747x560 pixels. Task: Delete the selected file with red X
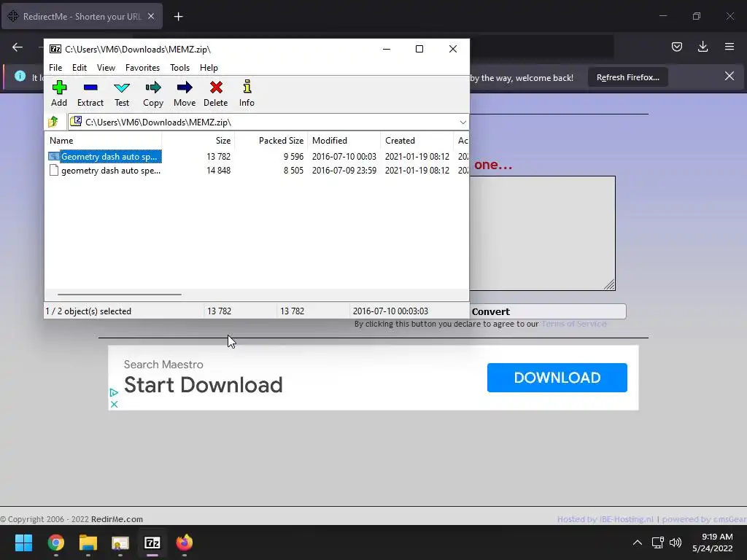click(216, 93)
